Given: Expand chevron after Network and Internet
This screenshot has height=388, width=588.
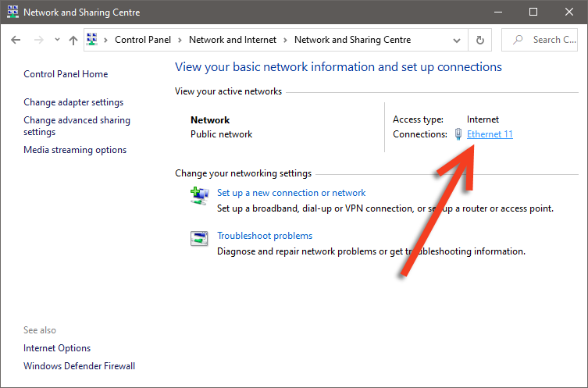Looking at the screenshot, I should [x=285, y=40].
